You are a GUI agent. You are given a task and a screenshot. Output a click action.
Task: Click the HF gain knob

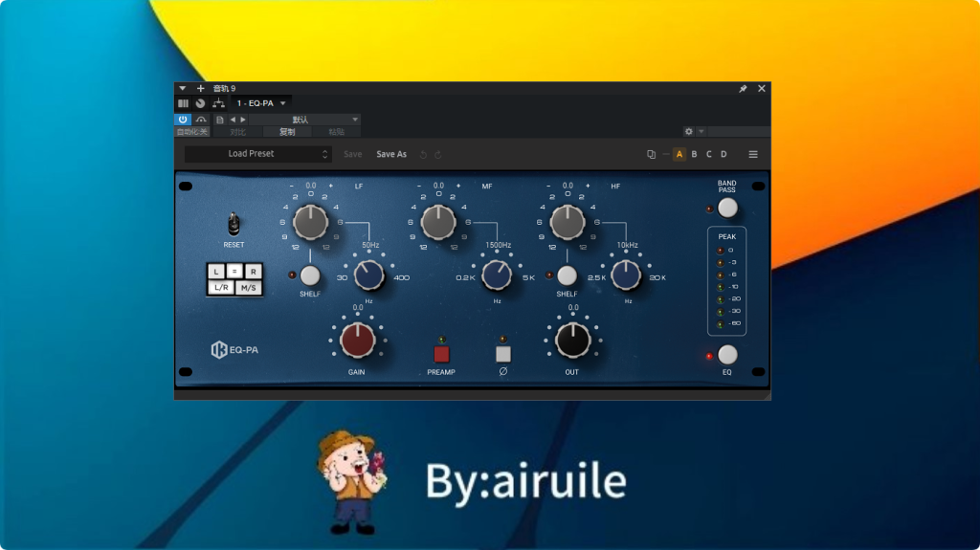tap(568, 222)
